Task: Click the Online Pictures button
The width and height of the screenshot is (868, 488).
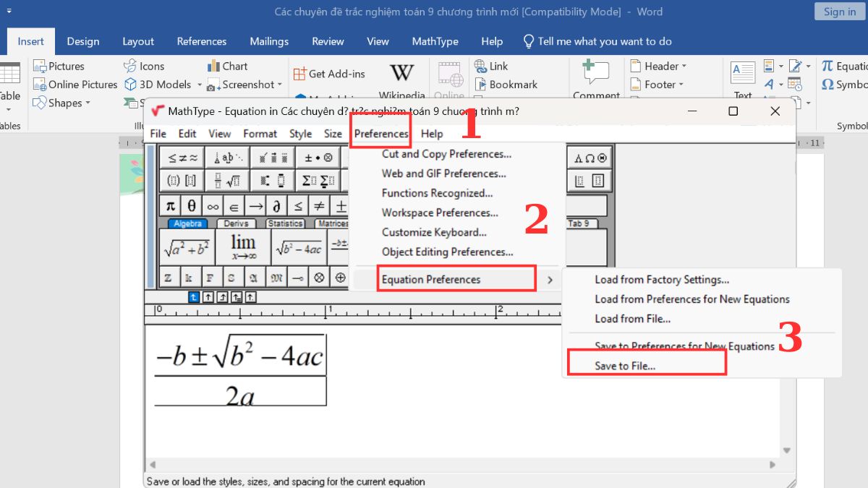Action: click(x=75, y=85)
